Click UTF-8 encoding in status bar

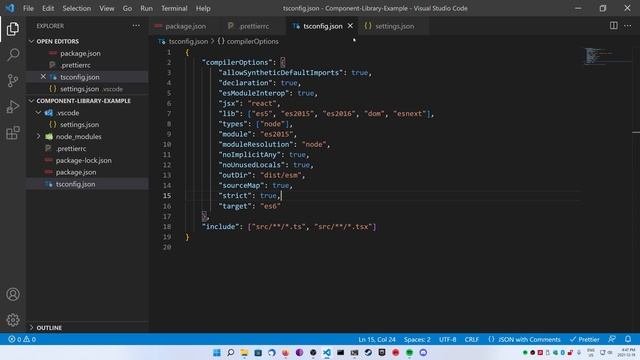(x=447, y=339)
